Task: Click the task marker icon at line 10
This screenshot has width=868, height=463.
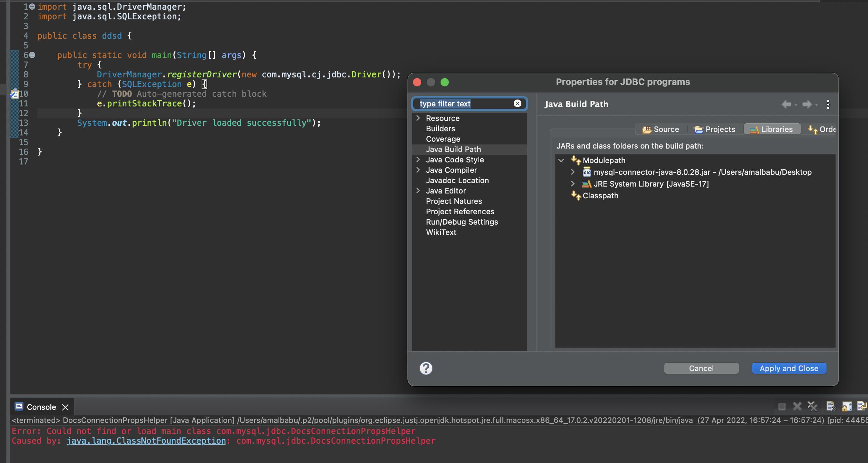Action: point(15,94)
